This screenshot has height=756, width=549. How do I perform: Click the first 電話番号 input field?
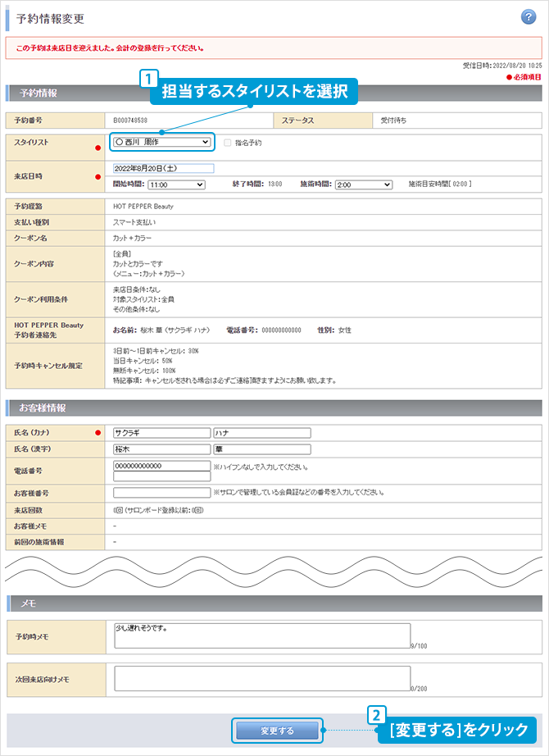click(161, 466)
